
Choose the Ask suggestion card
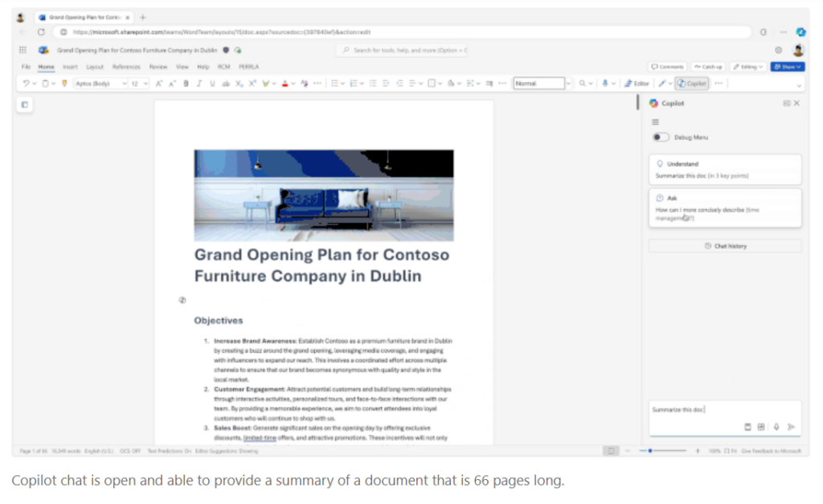point(726,208)
